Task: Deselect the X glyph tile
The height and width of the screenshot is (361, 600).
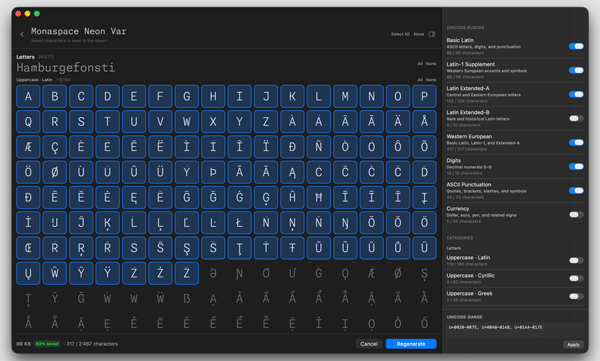Action: (213, 121)
